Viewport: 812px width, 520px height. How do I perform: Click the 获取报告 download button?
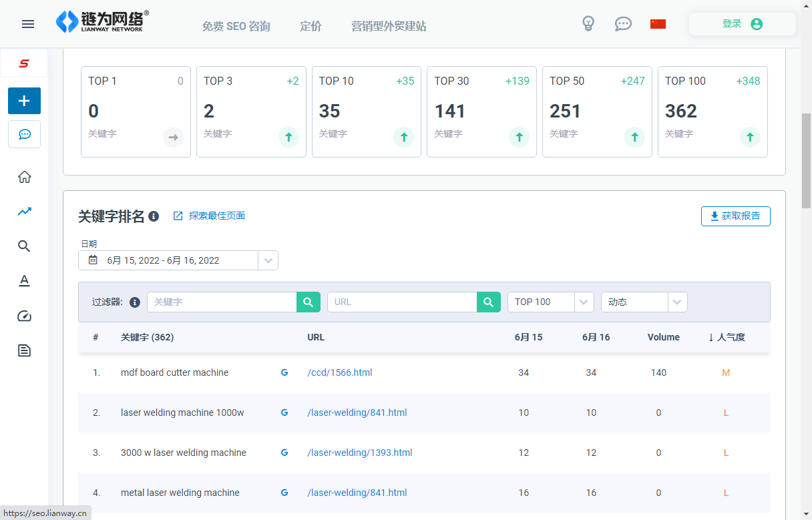tap(735, 216)
